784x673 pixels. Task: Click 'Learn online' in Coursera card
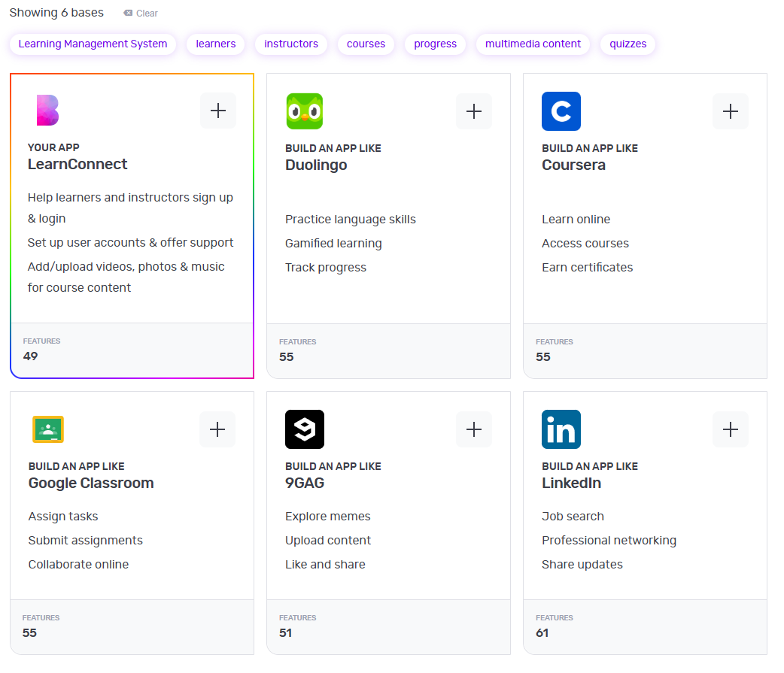(x=576, y=220)
